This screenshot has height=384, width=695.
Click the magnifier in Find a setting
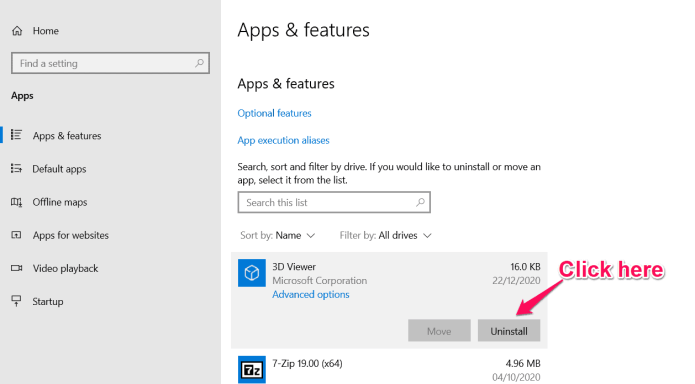tap(199, 63)
